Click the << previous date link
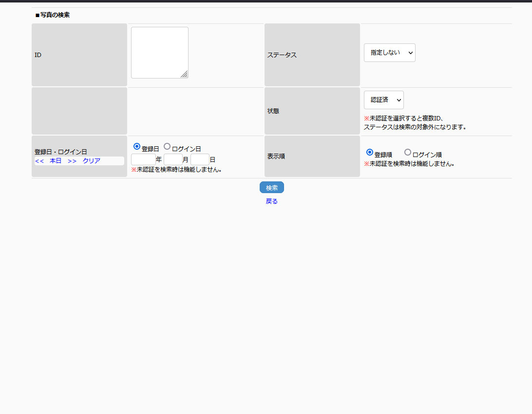Image resolution: width=532 pixels, height=414 pixels. (39, 161)
